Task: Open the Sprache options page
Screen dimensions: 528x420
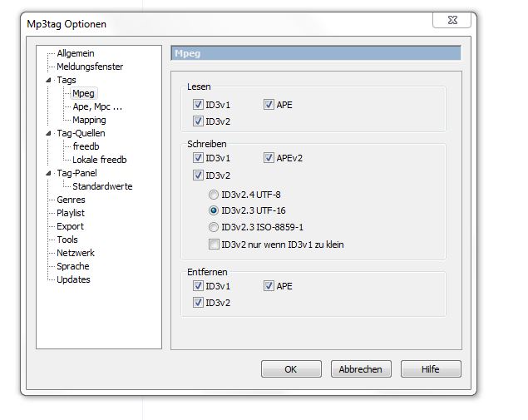Action: [x=72, y=266]
